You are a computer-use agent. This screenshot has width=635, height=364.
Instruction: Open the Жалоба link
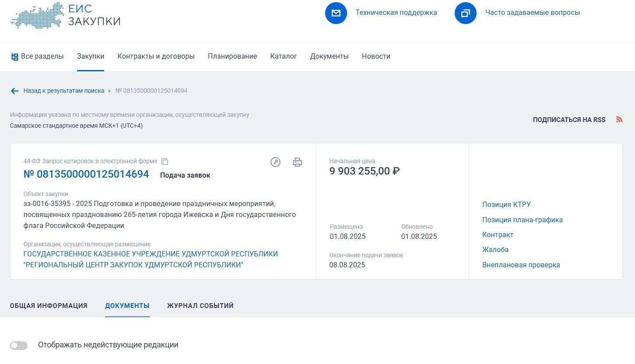495,250
